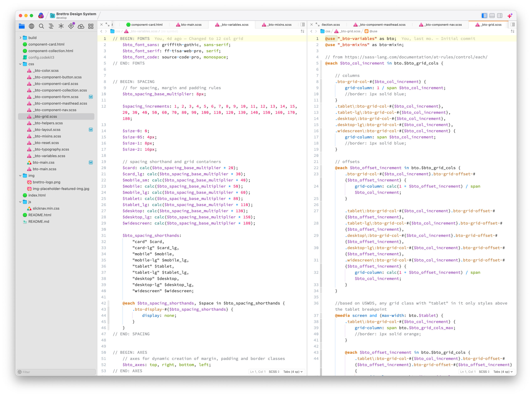Screen dimensions: 532x396
Task: Select the _bto-variables.scss tab
Action: coord(232,25)
